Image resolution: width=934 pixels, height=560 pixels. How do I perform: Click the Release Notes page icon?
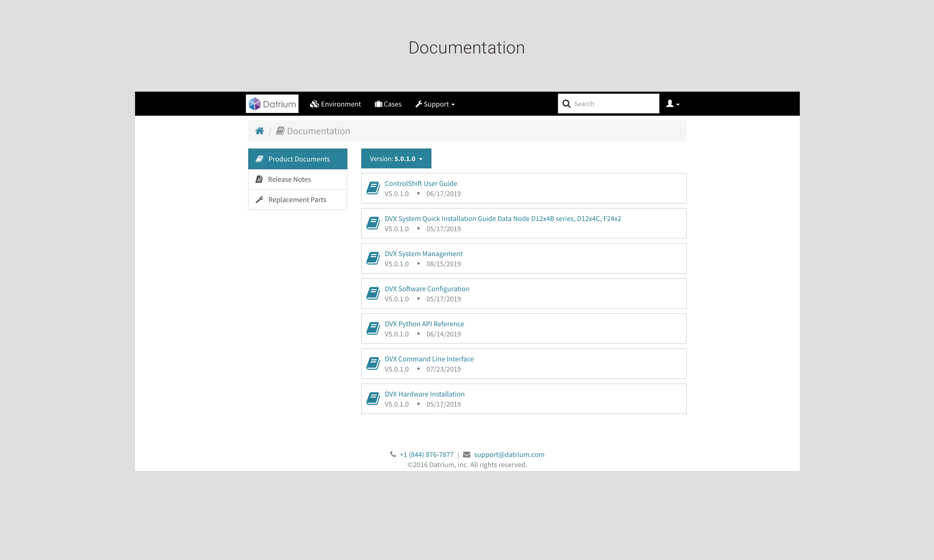coord(259,179)
